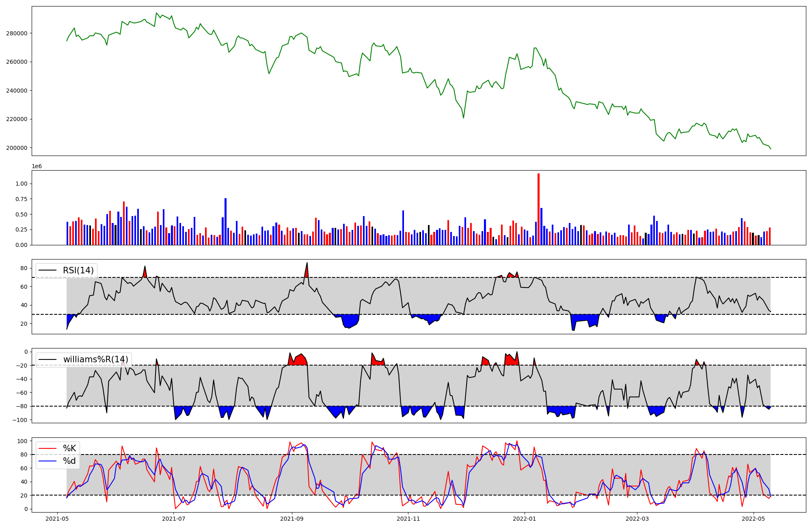Click the 2021-09 x-axis date label
Image resolution: width=812 pixels, height=528 pixels.
point(292,519)
